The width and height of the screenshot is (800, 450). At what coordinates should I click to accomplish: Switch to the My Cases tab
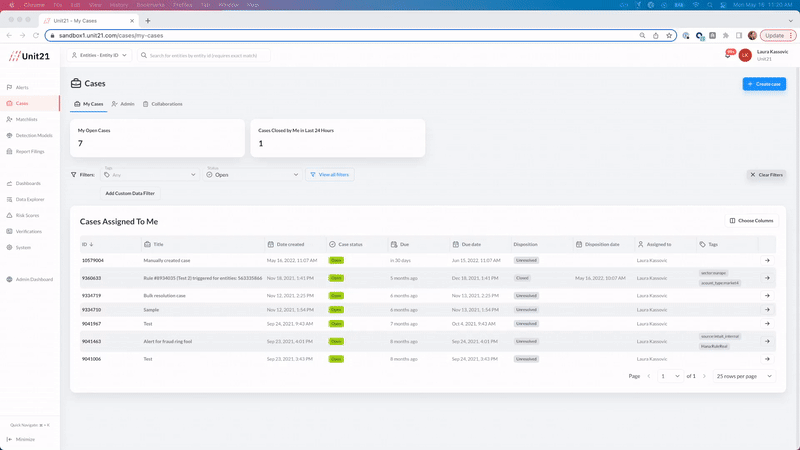coord(88,104)
